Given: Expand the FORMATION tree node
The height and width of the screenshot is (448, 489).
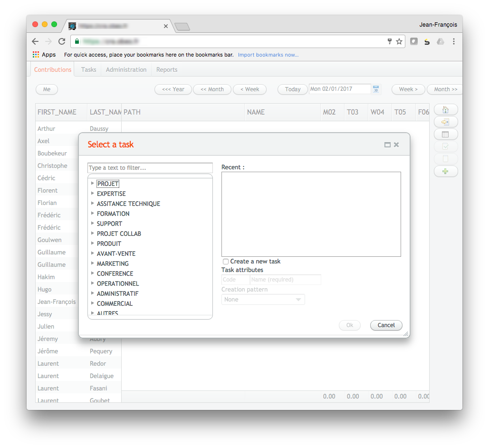Looking at the screenshot, I should click(92, 213).
